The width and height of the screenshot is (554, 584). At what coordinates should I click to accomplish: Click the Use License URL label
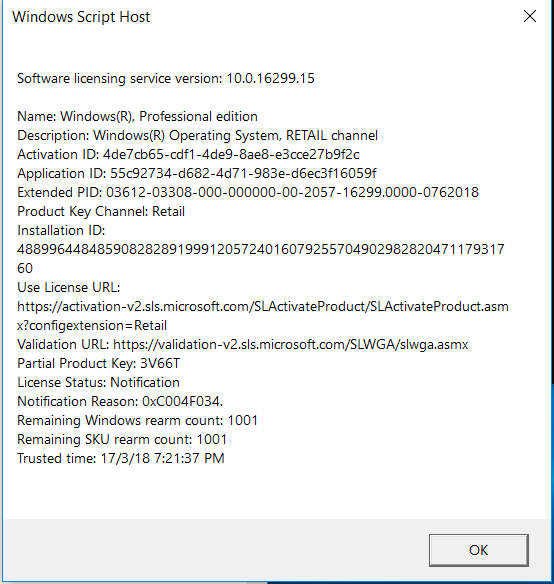coord(69,288)
